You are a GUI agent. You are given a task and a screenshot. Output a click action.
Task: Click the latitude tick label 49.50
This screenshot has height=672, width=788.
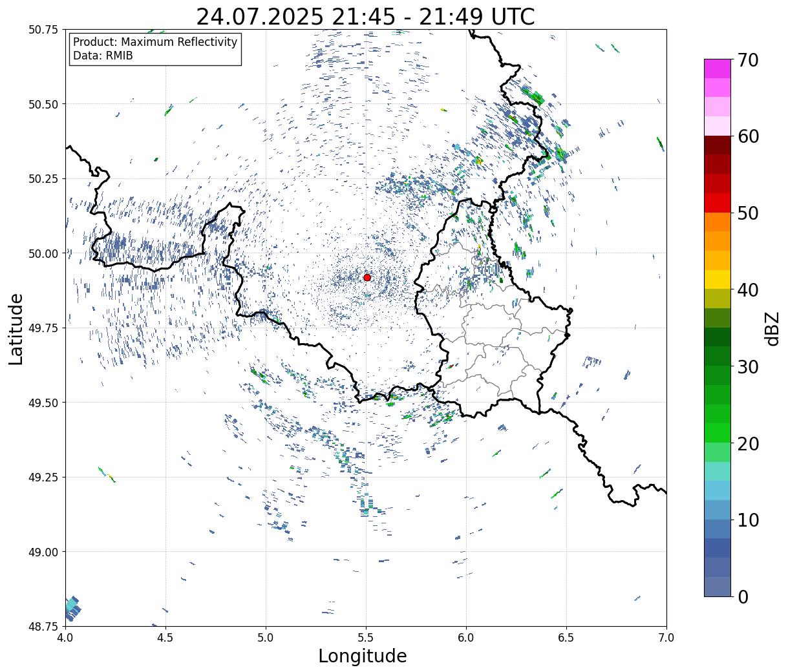click(43, 403)
